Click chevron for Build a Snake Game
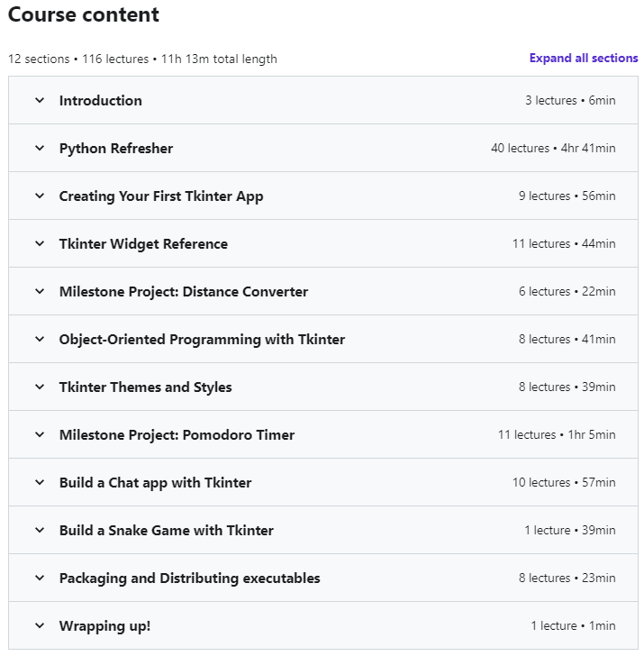644x656 pixels. click(40, 530)
